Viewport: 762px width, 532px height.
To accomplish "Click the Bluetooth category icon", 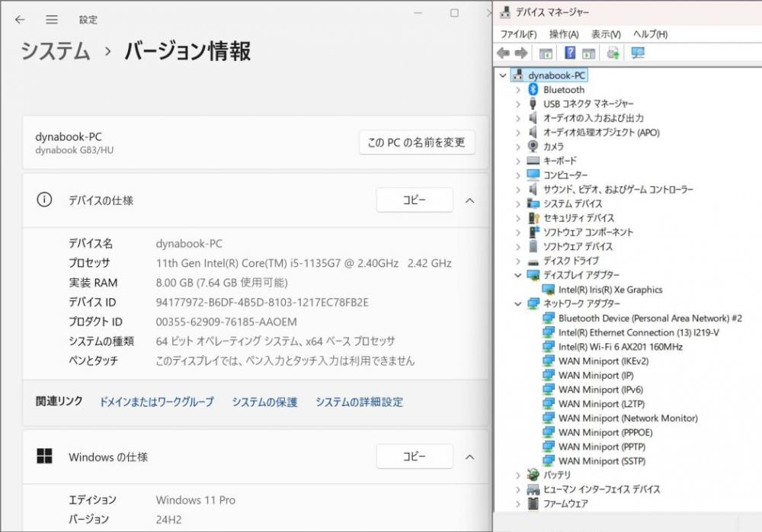I will (533, 89).
